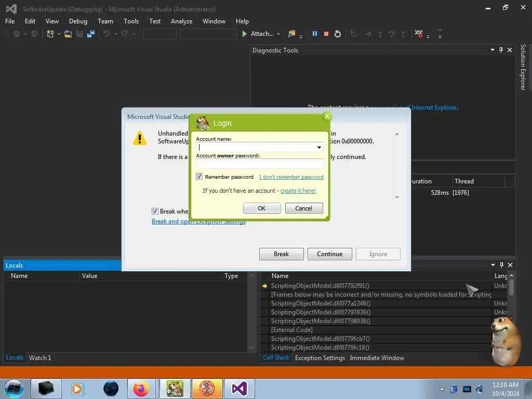Show hidden system tray icons
This screenshot has width=532, height=399.
(442, 390)
